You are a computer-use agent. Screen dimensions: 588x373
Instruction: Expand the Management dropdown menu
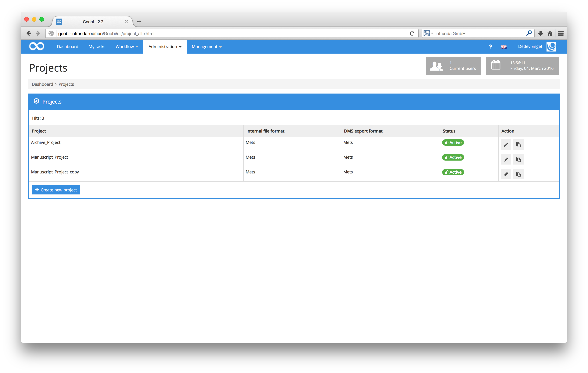(x=207, y=47)
